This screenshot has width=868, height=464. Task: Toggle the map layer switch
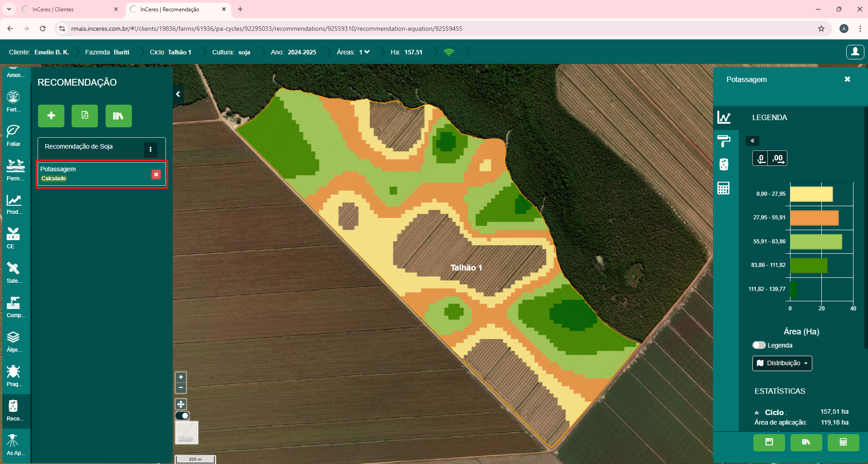pos(182,416)
